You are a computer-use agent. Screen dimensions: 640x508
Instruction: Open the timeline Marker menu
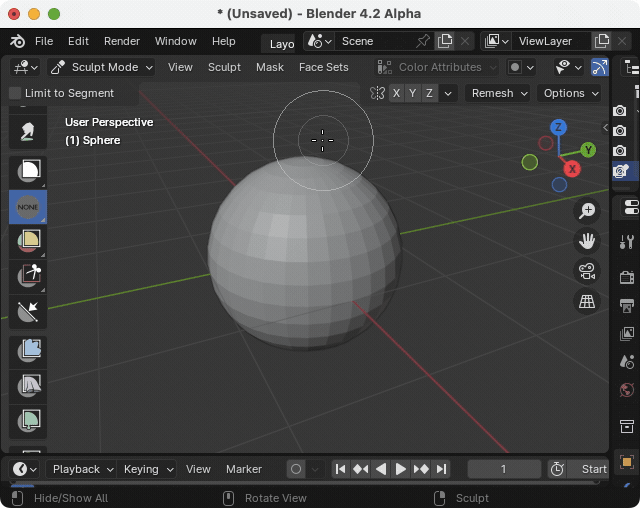[x=244, y=469]
